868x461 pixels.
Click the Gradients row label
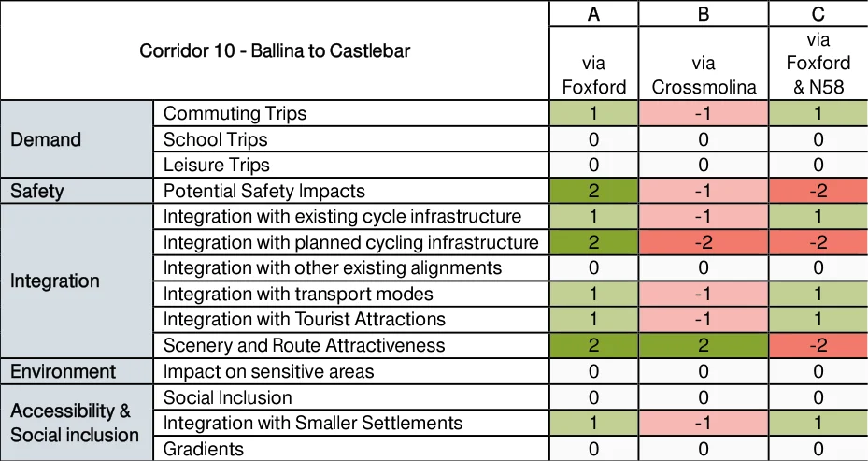click(204, 449)
